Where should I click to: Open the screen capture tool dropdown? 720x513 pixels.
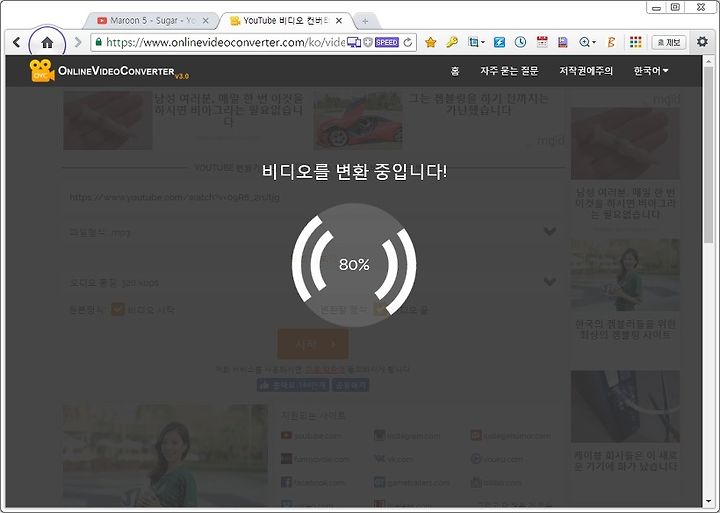click(x=476, y=42)
